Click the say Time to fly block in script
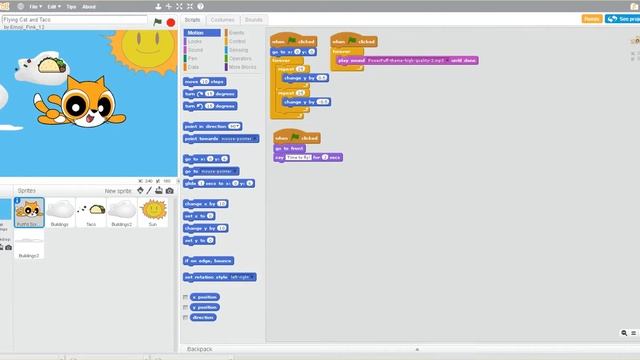640x360 pixels. click(308, 157)
